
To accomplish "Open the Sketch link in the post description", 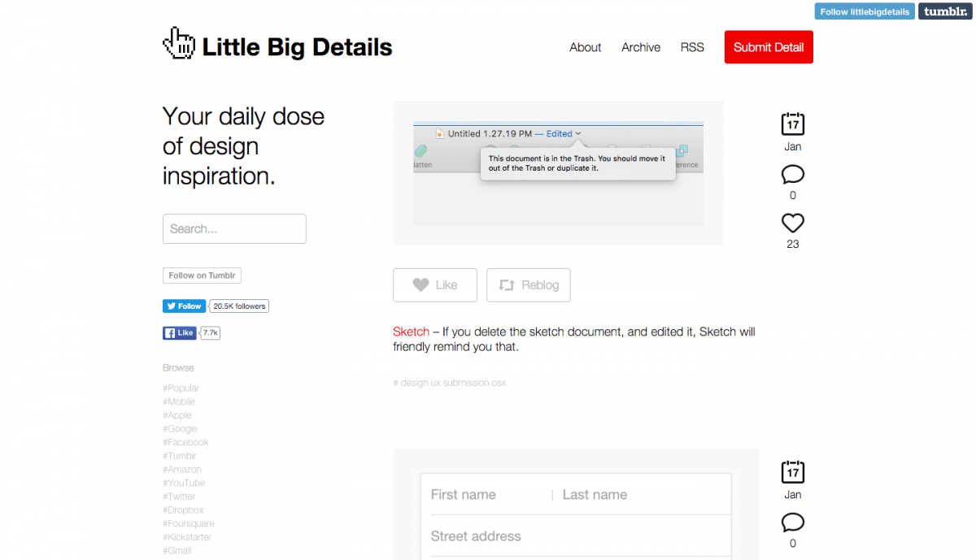I will tap(411, 332).
